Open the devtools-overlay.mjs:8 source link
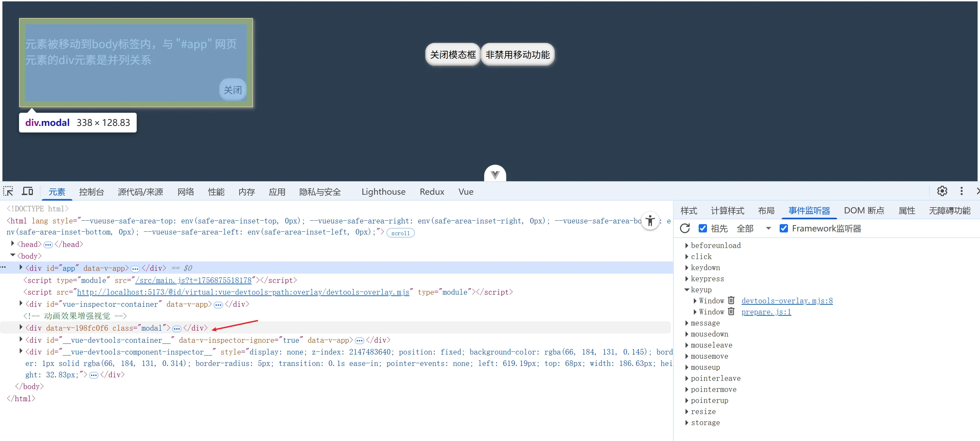Viewport: 980px width, 441px height. click(787, 301)
